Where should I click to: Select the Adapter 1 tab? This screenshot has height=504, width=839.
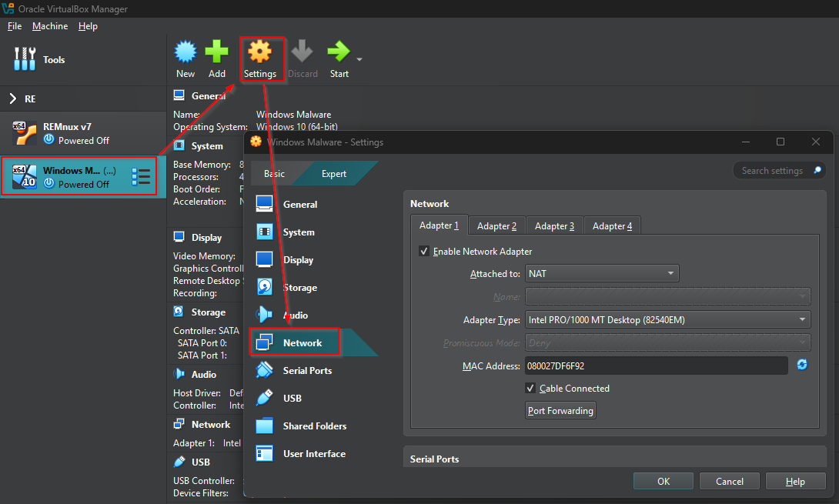(439, 225)
